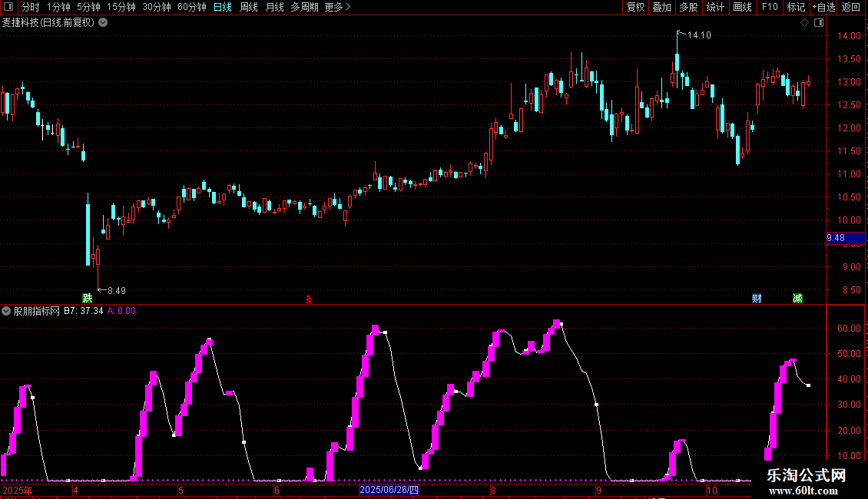Open dropdown beside 麦捷科技 title
The height and width of the screenshot is (499, 868).
coord(103,23)
